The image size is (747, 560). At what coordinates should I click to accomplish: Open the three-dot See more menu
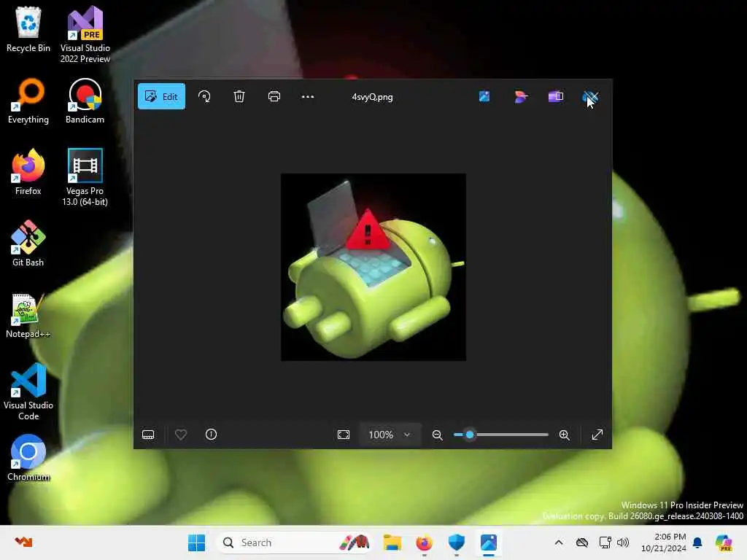click(x=308, y=97)
